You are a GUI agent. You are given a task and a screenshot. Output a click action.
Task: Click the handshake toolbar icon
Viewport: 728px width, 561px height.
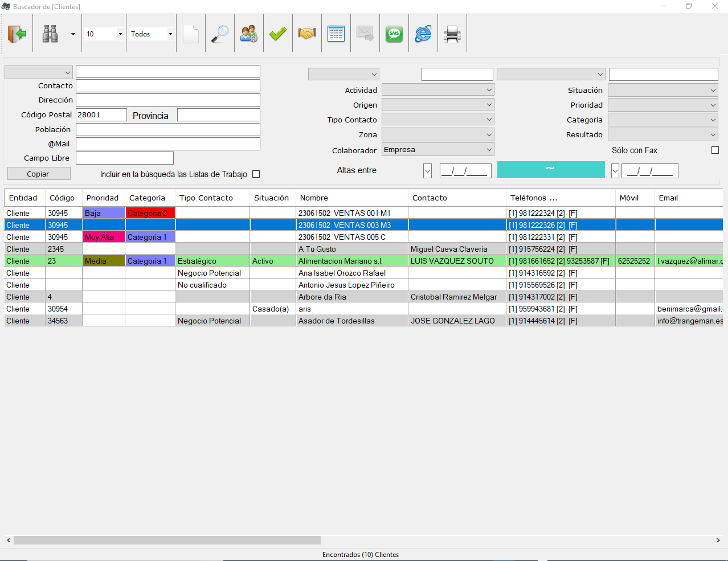tap(307, 34)
